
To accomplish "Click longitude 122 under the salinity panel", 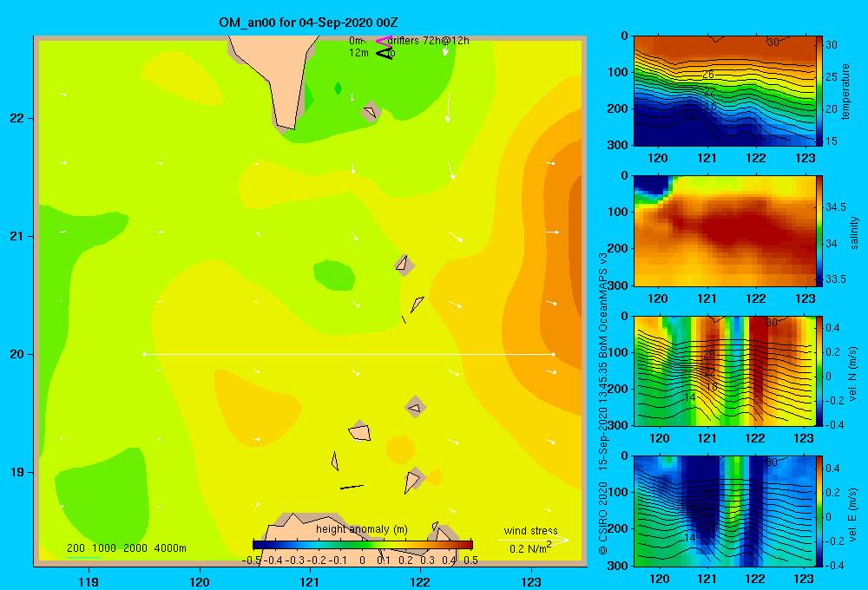I will (756, 298).
